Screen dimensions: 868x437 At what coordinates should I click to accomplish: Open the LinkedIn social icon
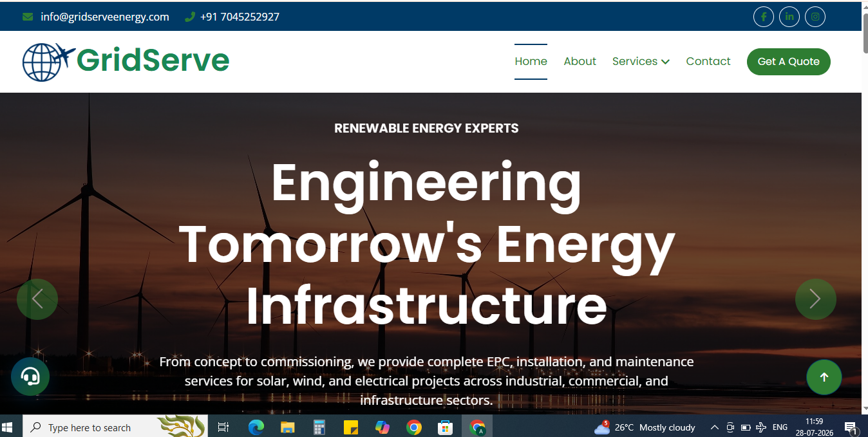[789, 17]
